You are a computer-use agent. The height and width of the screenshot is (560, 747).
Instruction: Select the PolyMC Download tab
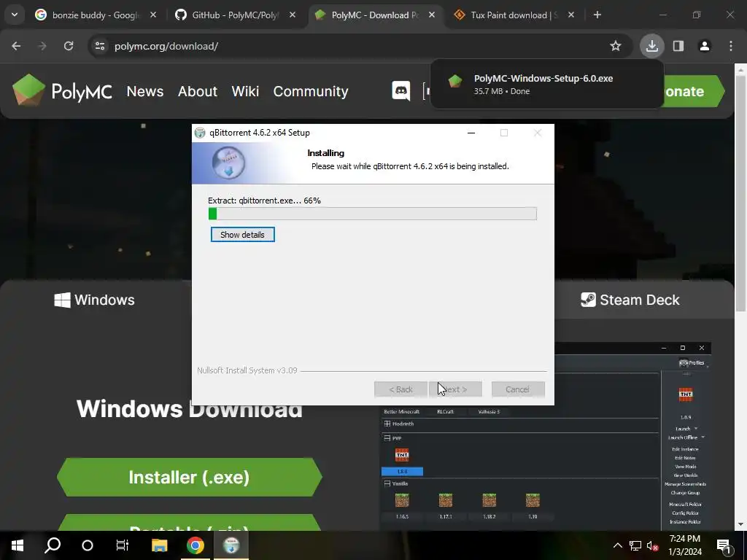click(374, 15)
